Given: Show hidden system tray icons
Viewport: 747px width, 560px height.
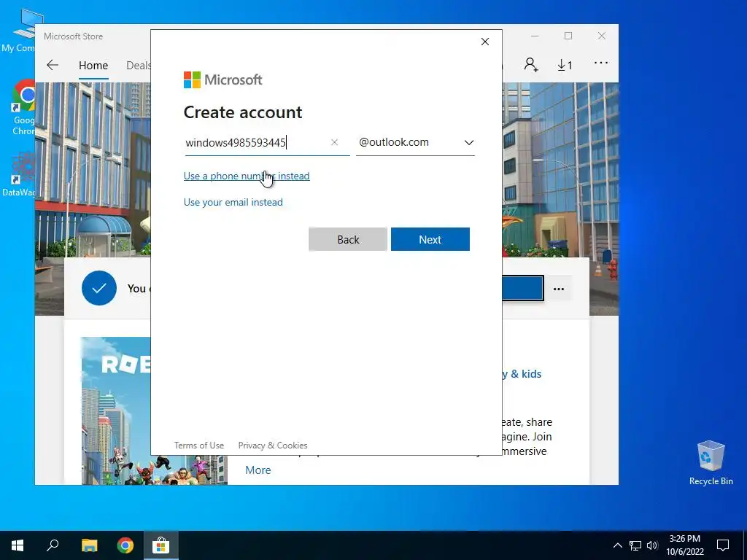Looking at the screenshot, I should (x=617, y=545).
